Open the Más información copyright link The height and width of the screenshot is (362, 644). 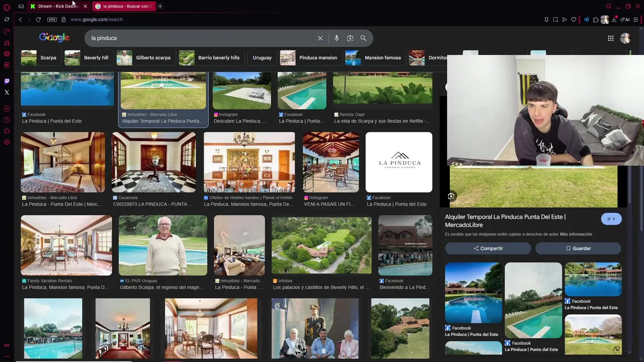point(576,234)
